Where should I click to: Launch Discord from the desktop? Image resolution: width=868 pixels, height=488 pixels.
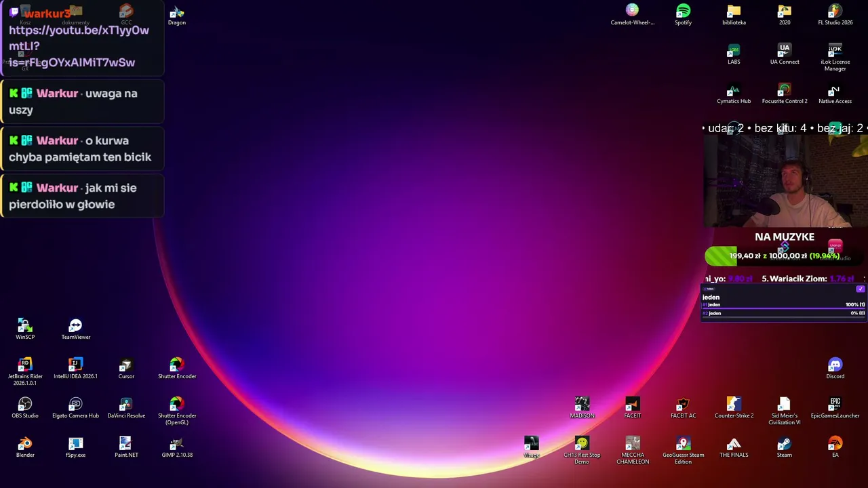[835, 369]
